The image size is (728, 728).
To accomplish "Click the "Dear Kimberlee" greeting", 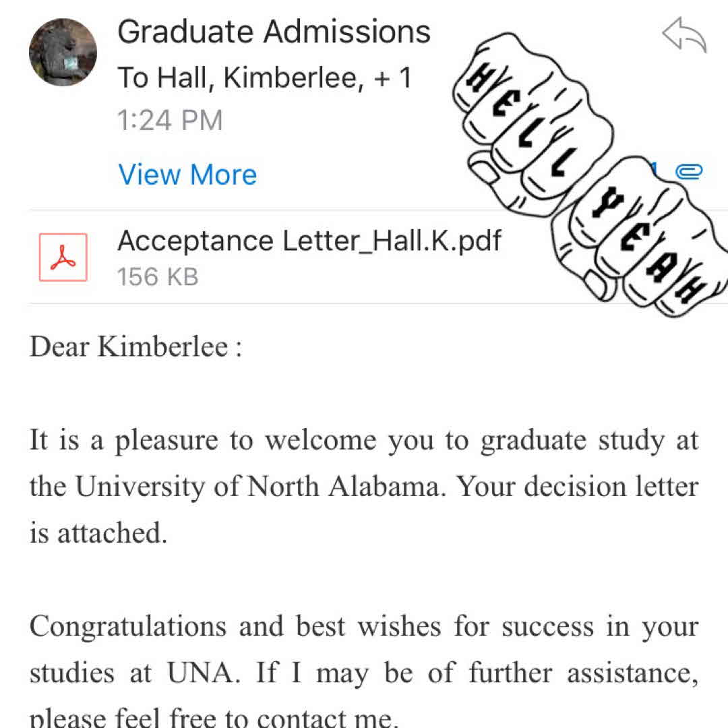I will click(135, 347).
